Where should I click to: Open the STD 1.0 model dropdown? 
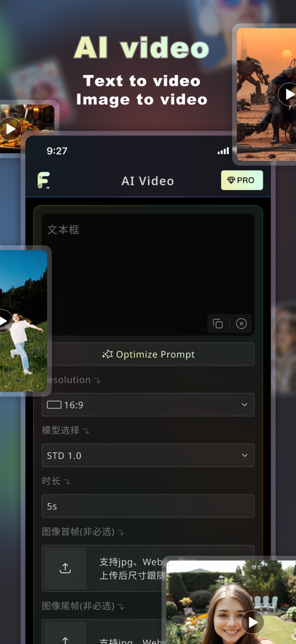[x=148, y=455]
